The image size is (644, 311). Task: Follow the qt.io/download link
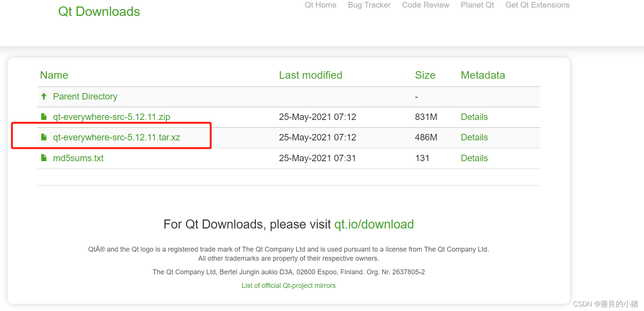point(374,224)
